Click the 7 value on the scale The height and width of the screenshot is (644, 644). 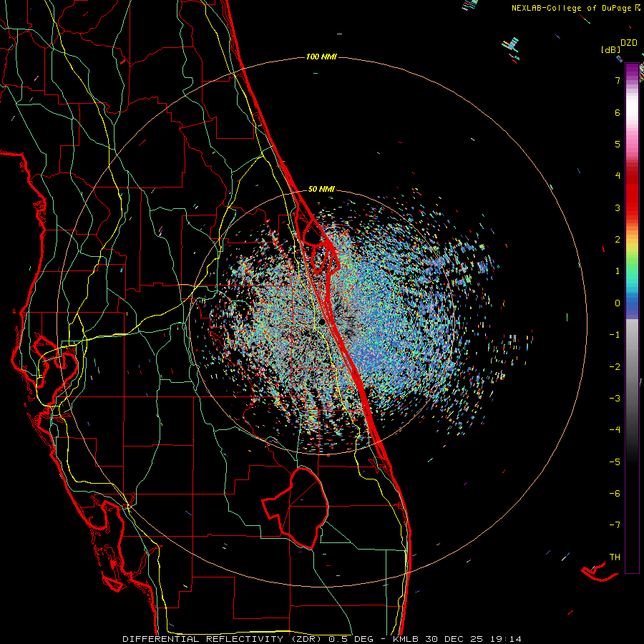click(618, 80)
